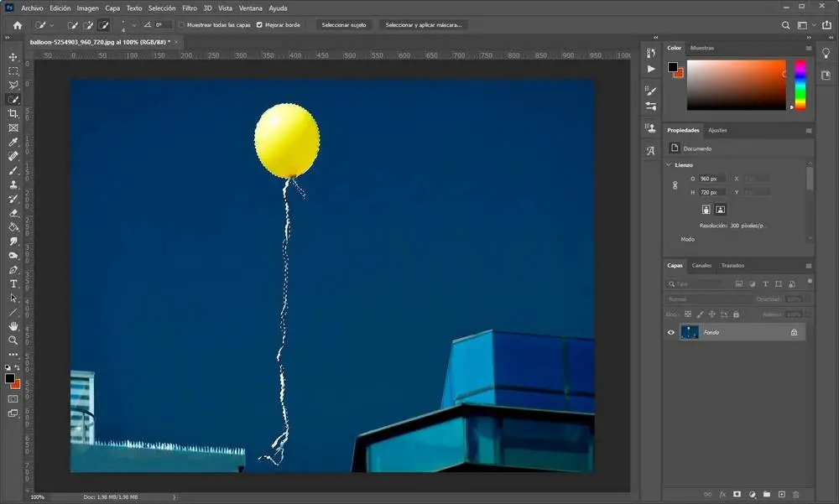Choose the Eraser tool
This screenshot has width=839, height=504.
[13, 213]
